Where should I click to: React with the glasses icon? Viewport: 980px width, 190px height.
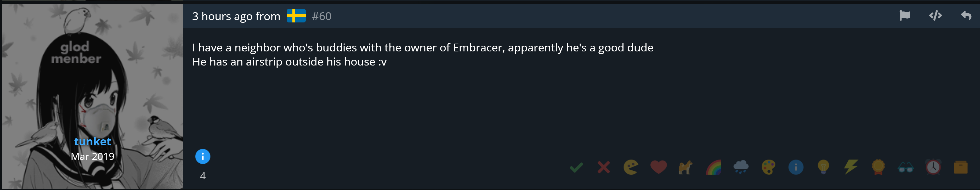[x=906, y=167]
